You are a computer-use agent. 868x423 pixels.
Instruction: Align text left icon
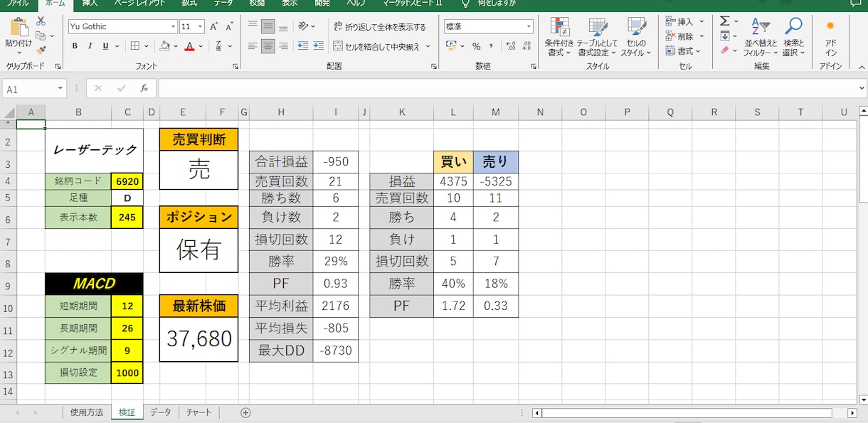pyautogui.click(x=253, y=46)
